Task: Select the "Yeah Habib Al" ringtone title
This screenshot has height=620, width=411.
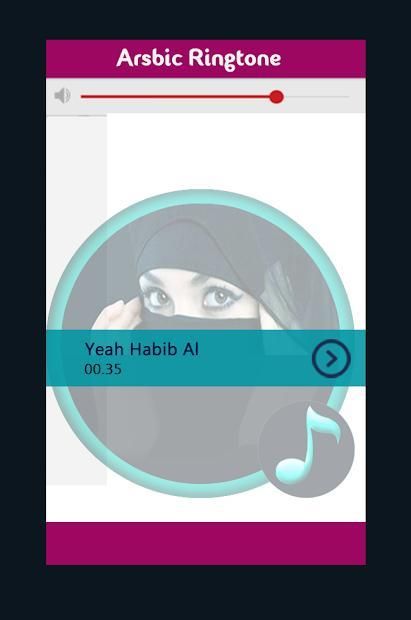Action: 142,349
